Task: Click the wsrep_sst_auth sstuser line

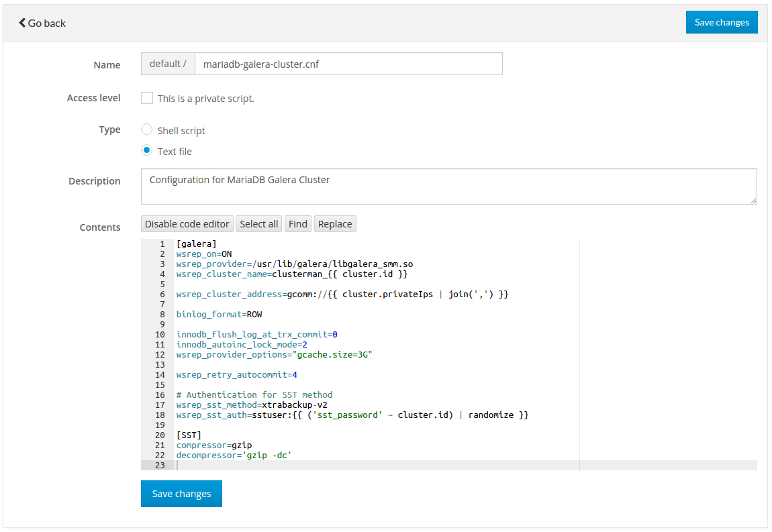Action: [352, 415]
